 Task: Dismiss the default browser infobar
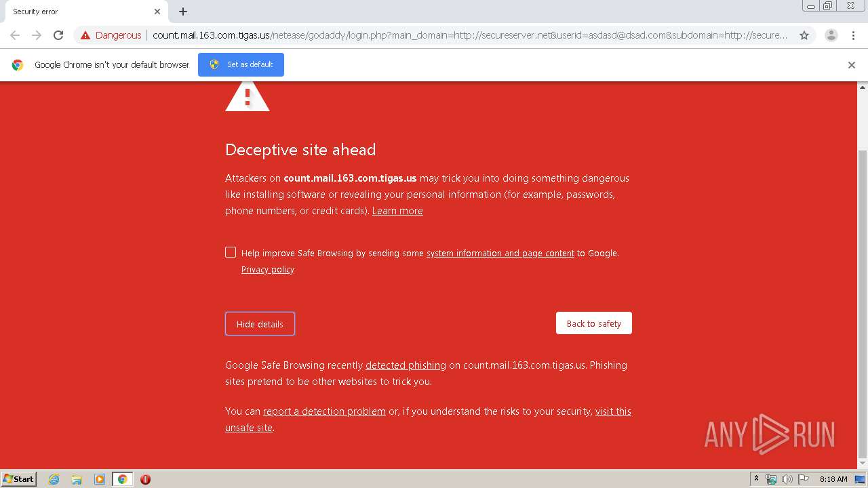852,65
